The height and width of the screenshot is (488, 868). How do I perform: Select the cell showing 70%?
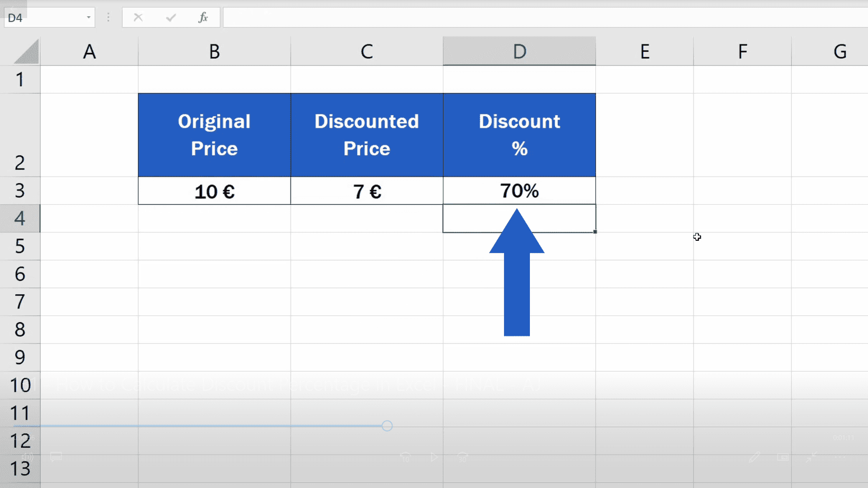pyautogui.click(x=519, y=191)
